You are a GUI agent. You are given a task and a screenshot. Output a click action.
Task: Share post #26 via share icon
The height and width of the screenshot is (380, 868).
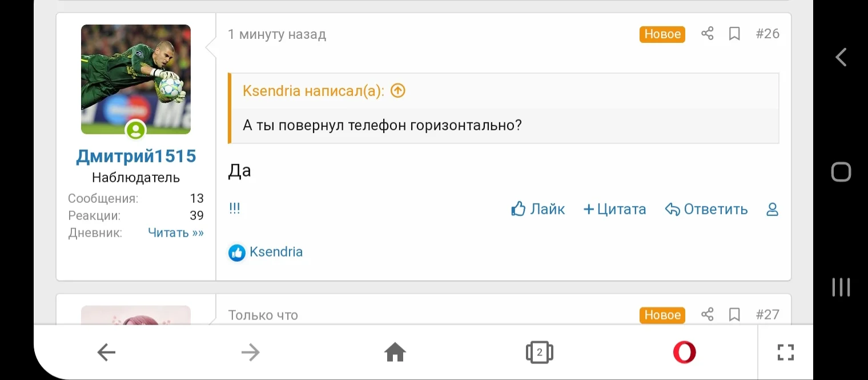click(707, 34)
